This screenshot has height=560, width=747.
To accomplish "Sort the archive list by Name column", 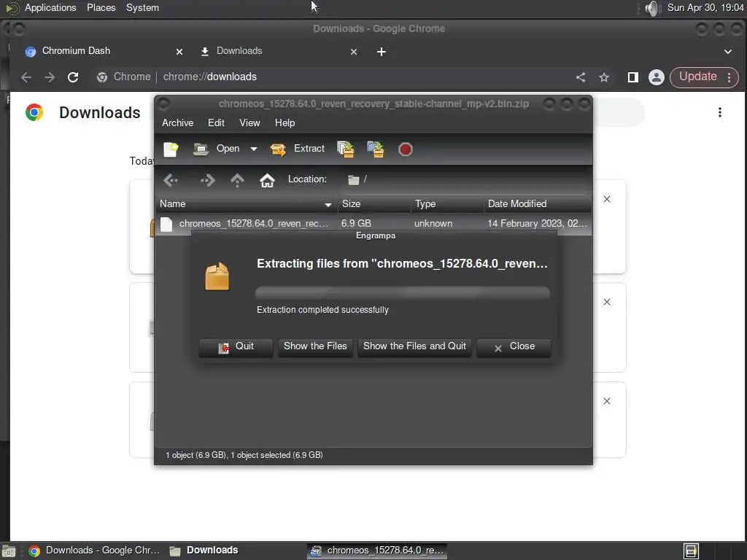I will [x=246, y=204].
